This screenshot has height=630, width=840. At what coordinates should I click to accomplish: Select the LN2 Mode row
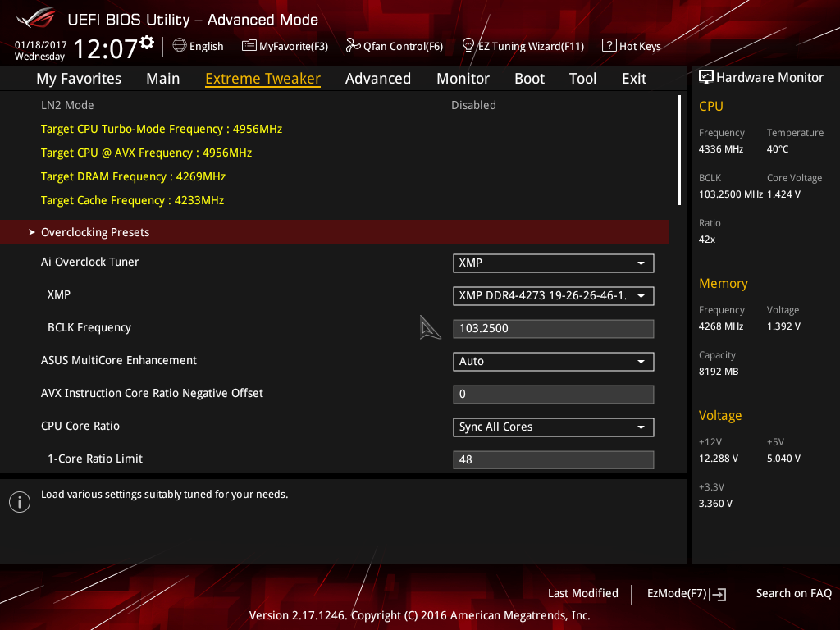pos(335,105)
